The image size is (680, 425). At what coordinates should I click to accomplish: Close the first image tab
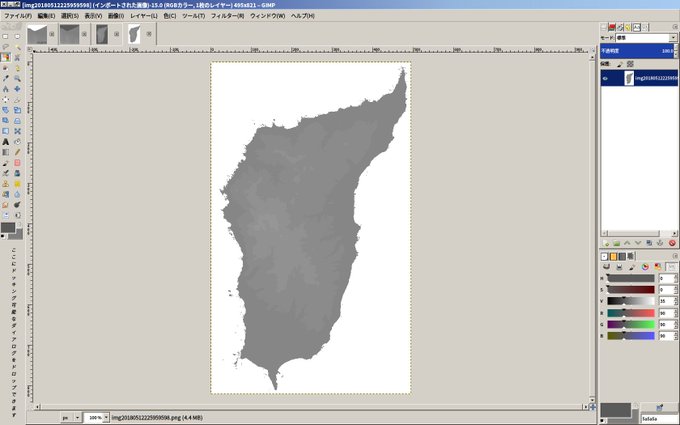(x=52, y=34)
